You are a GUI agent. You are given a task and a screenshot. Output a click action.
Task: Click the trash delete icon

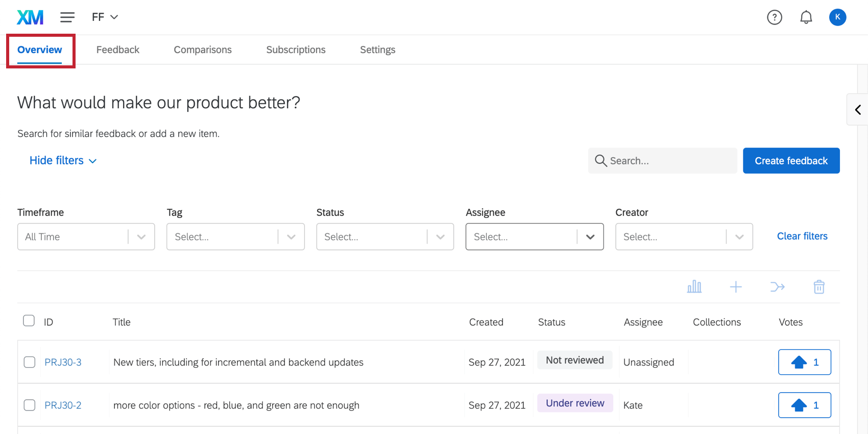818,287
